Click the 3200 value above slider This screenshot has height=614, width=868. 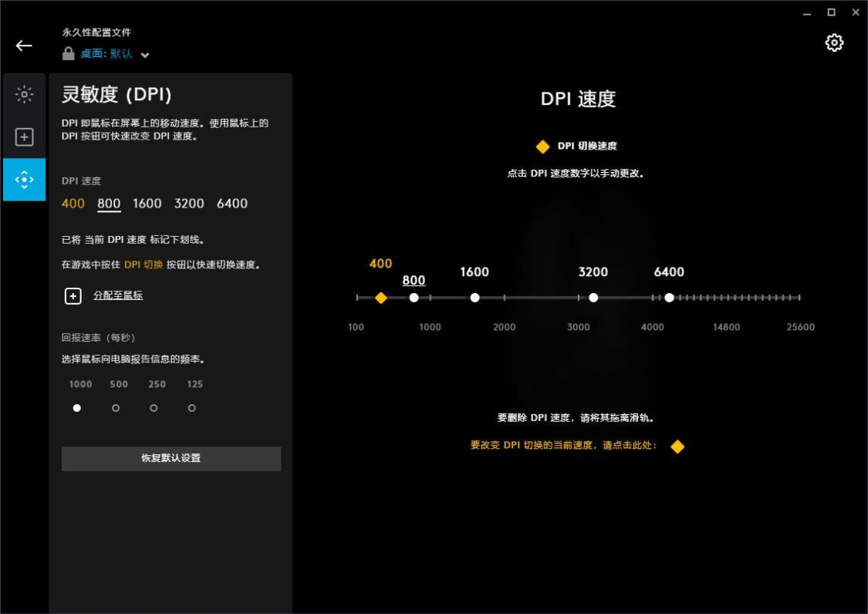click(593, 272)
